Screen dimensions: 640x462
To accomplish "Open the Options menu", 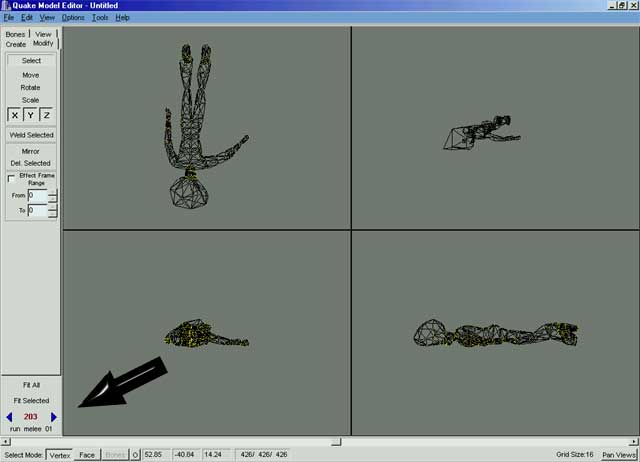I will pos(73,18).
